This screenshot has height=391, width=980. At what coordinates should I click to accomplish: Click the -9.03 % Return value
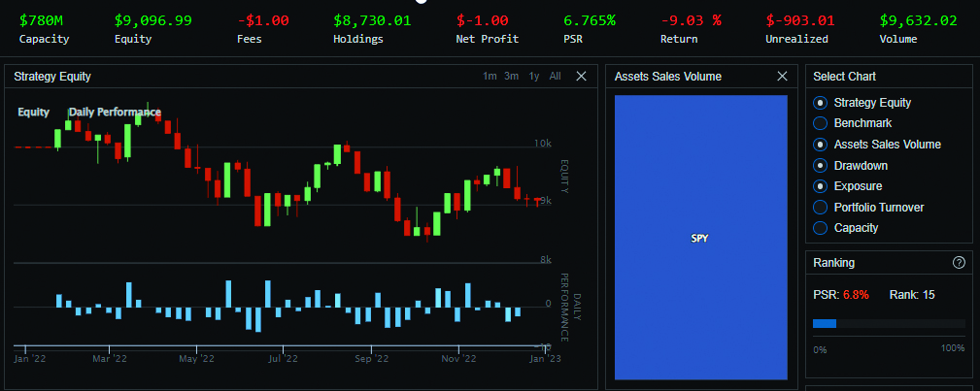692,20
